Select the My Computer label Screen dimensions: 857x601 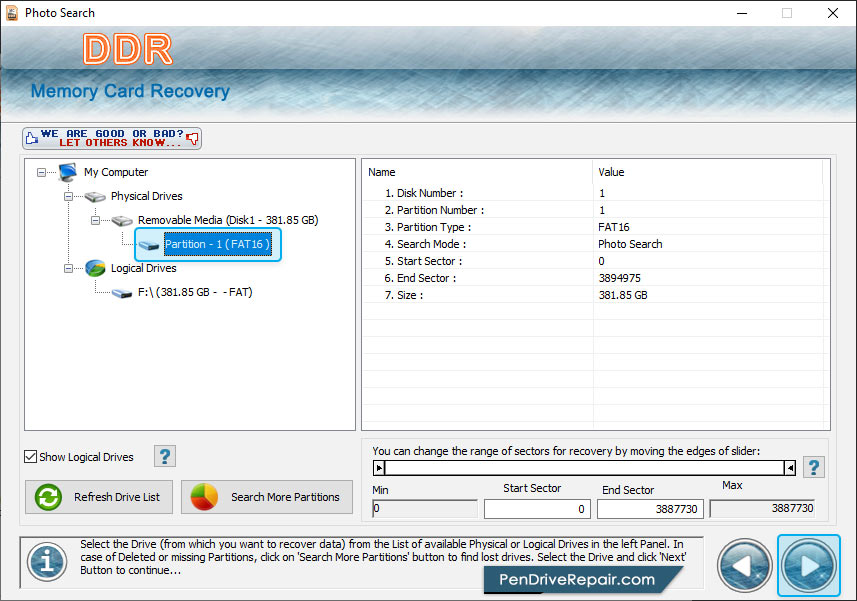pyautogui.click(x=116, y=172)
